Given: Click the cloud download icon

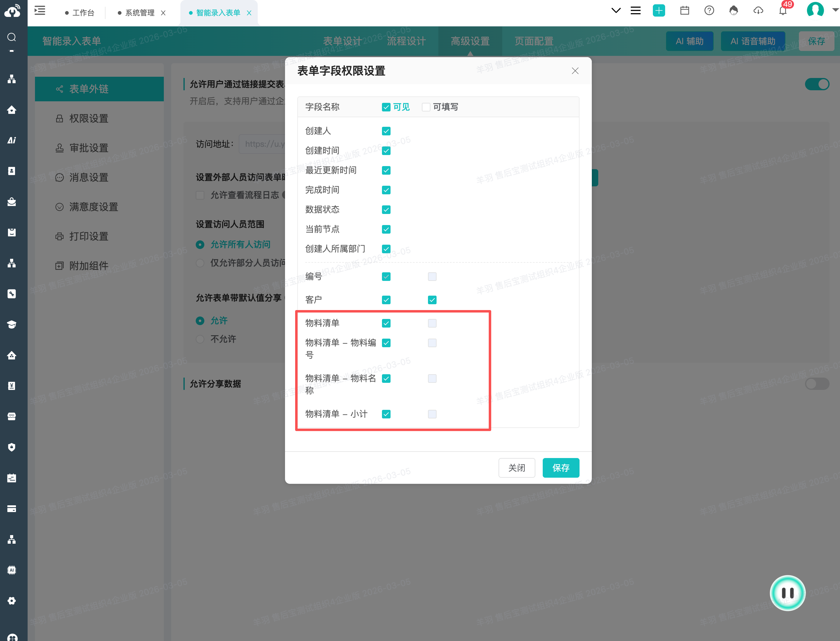Looking at the screenshot, I should click(x=758, y=11).
